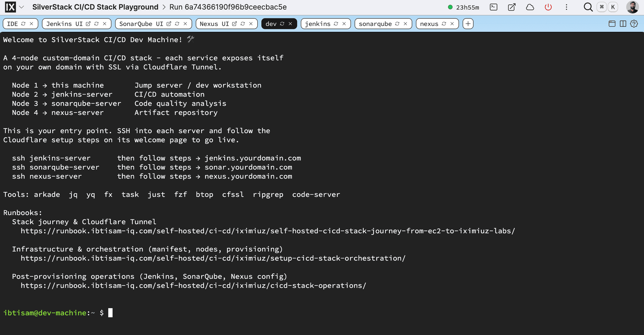This screenshot has height=335, width=644.
Task: Click the ibtisam@dev-machine prompt text
Action: pos(45,313)
